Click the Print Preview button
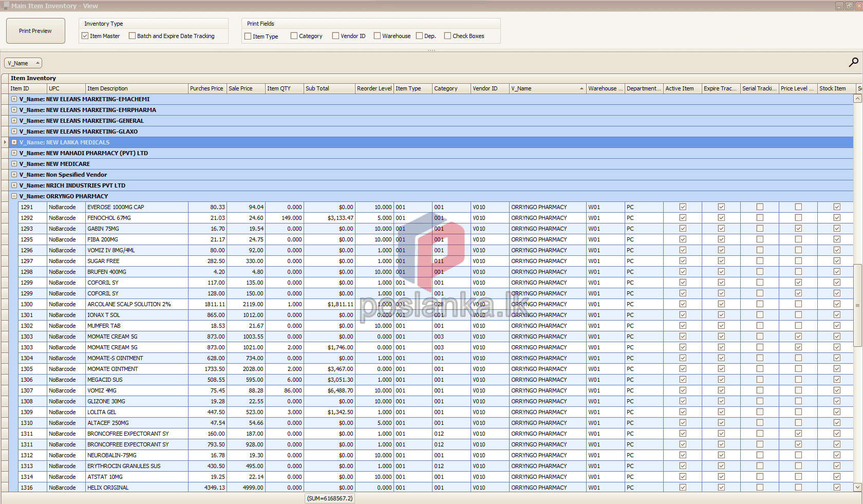The image size is (863, 504). tap(35, 31)
